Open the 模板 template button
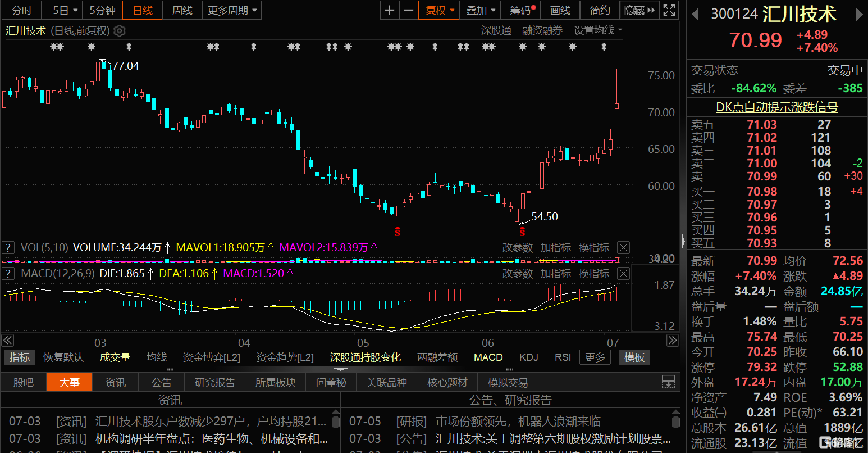The height and width of the screenshot is (453, 868). 634,357
